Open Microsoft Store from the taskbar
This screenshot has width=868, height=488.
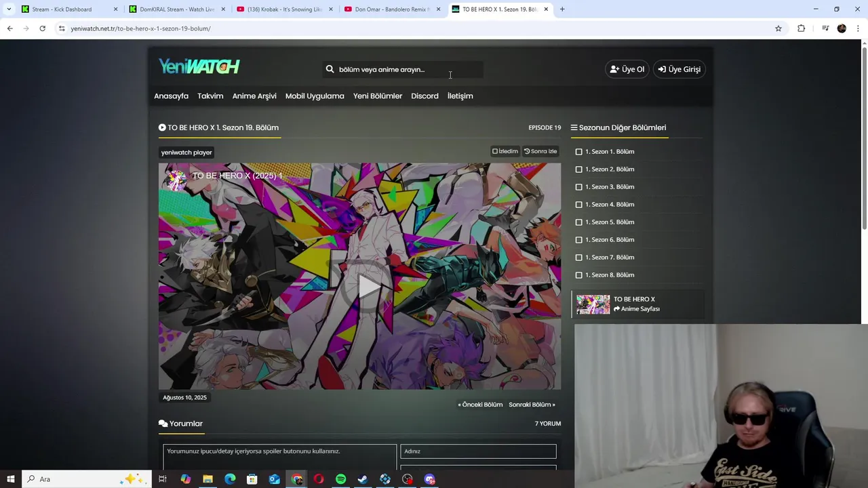pos(252,479)
